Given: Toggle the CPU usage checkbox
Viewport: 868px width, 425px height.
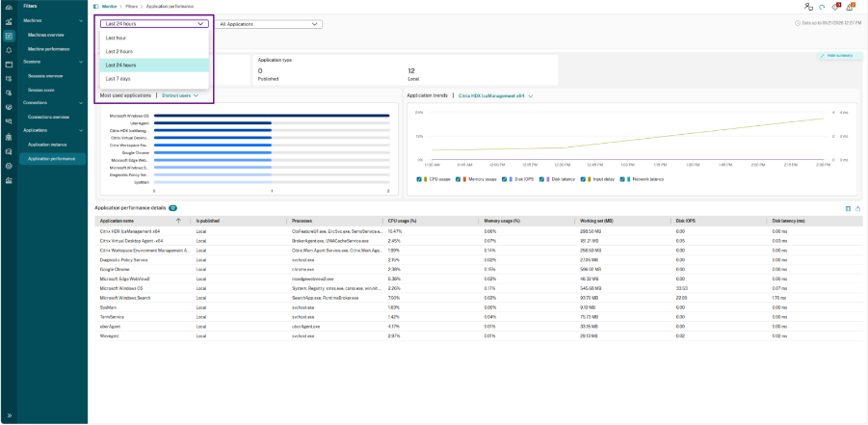Looking at the screenshot, I should (418, 179).
